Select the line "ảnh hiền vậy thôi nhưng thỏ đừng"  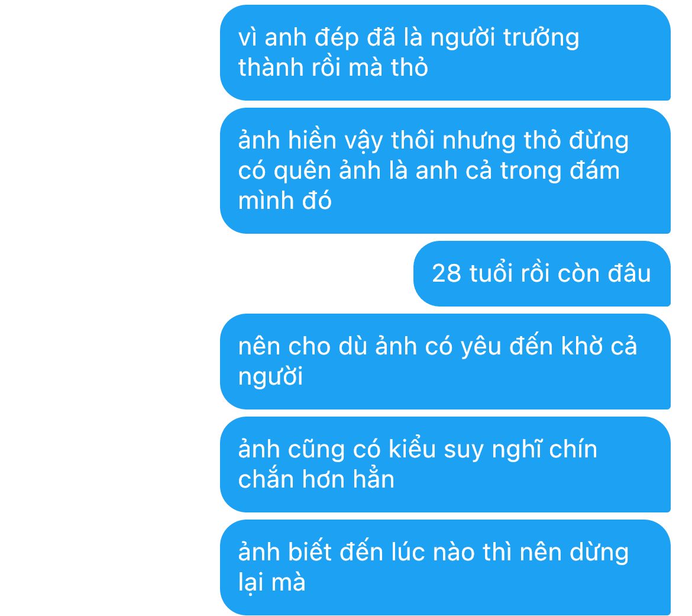click(x=434, y=141)
